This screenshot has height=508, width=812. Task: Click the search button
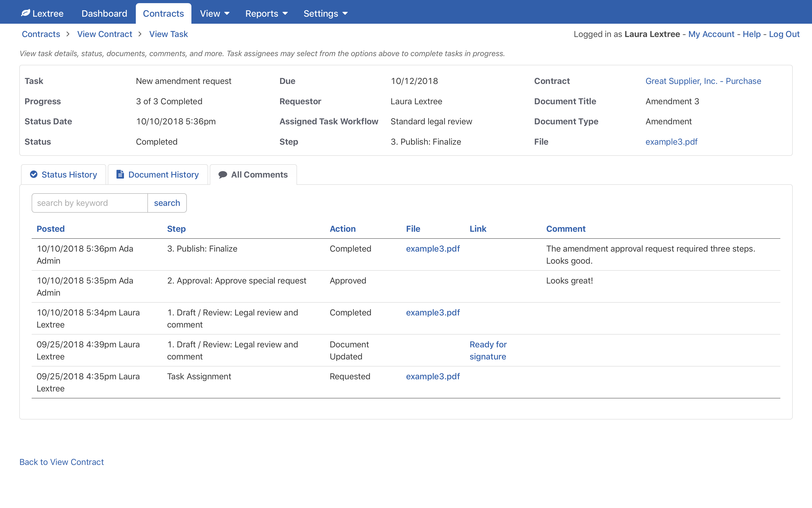[167, 203]
